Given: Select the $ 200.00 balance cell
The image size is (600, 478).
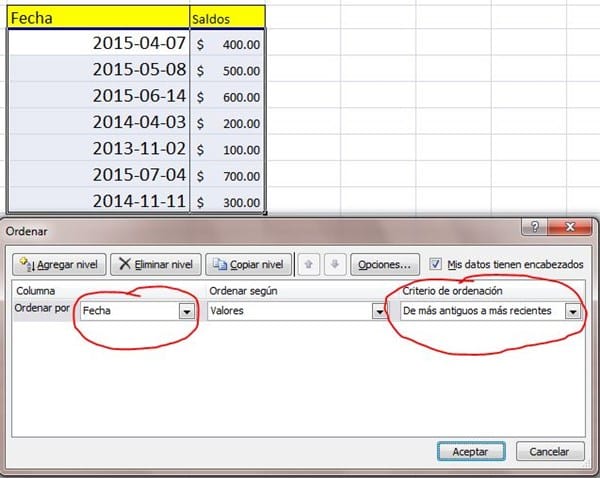Looking at the screenshot, I should [x=227, y=122].
